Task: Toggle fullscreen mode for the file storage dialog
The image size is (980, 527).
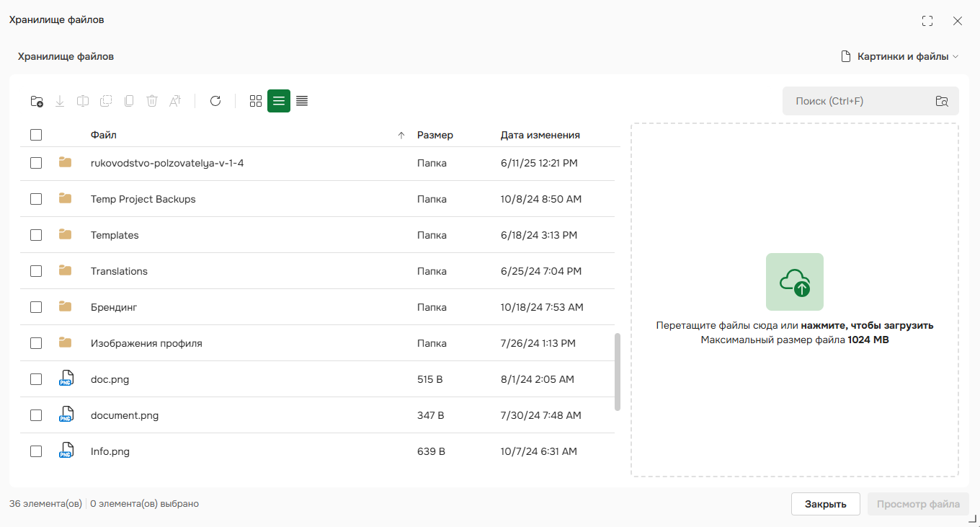Action: pyautogui.click(x=927, y=21)
